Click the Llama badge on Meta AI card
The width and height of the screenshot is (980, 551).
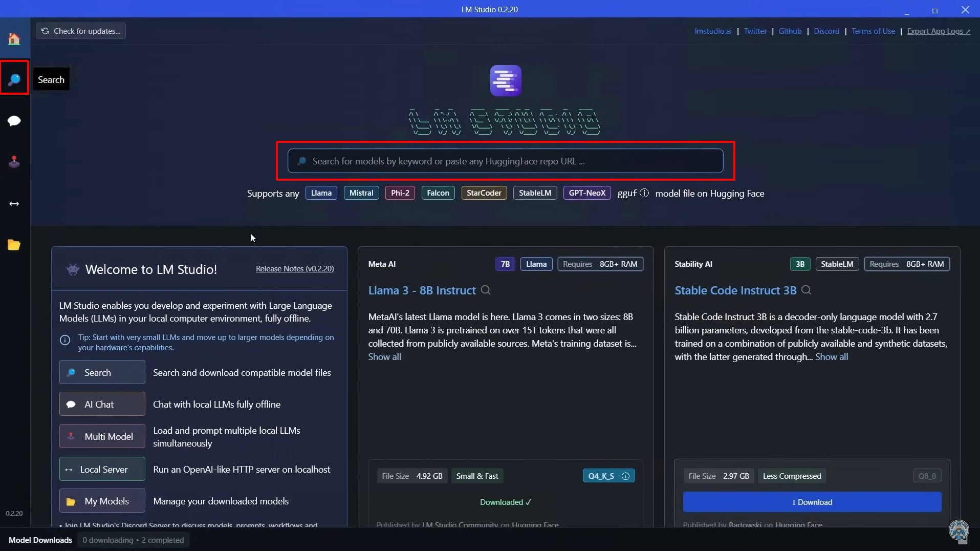tap(536, 264)
